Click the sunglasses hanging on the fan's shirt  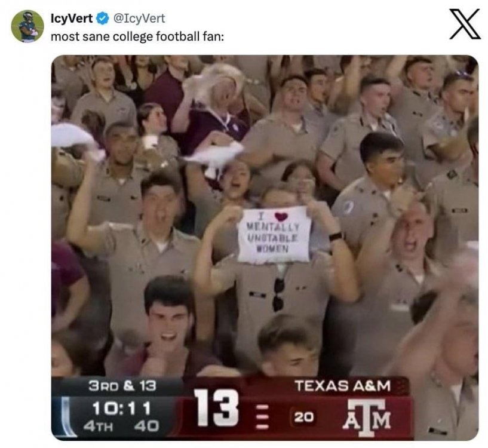click(x=278, y=294)
